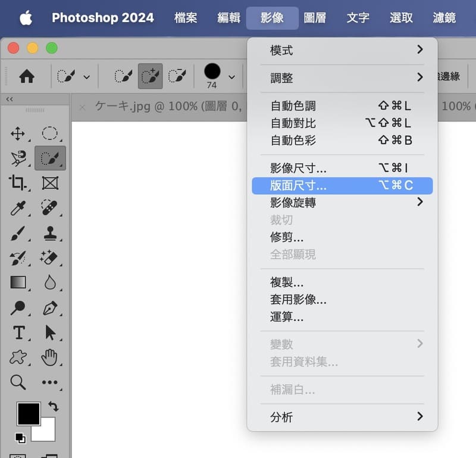The height and width of the screenshot is (458, 476).
Task: Select the Path Selection tool
Action: pyautogui.click(x=50, y=332)
